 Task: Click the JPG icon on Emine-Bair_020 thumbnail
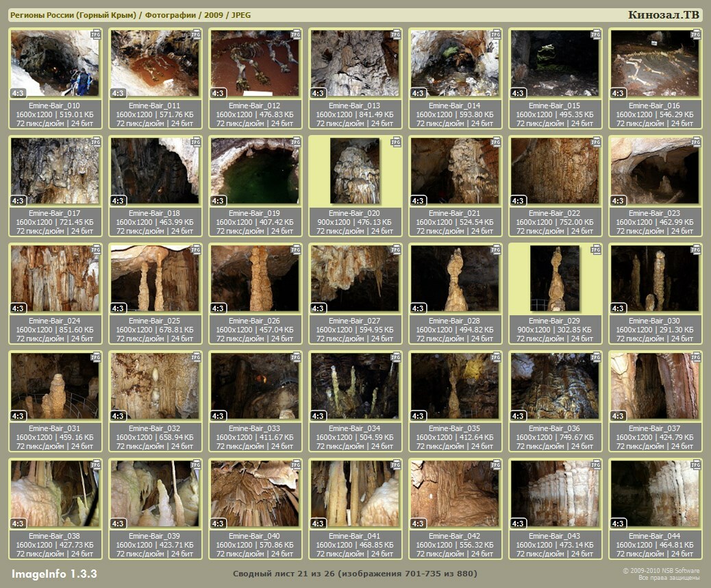(x=396, y=142)
